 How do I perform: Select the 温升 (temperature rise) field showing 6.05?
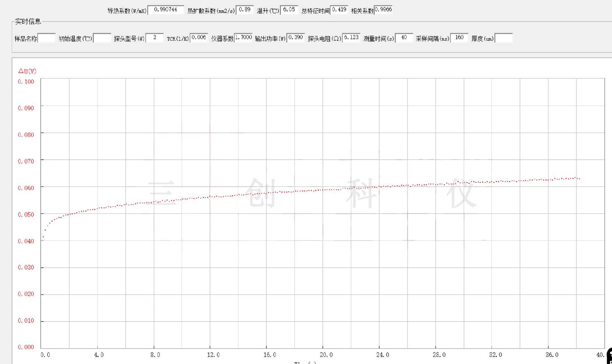pyautogui.click(x=289, y=10)
